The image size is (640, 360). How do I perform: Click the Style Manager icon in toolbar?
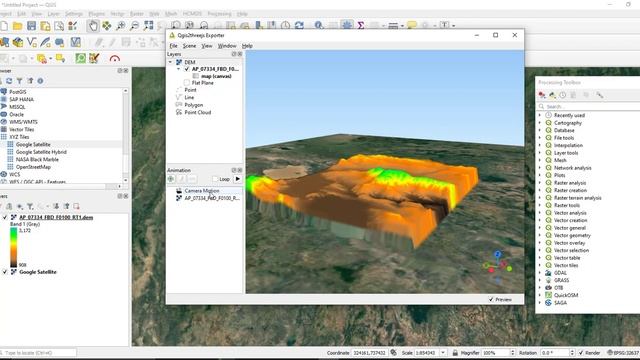(x=73, y=26)
